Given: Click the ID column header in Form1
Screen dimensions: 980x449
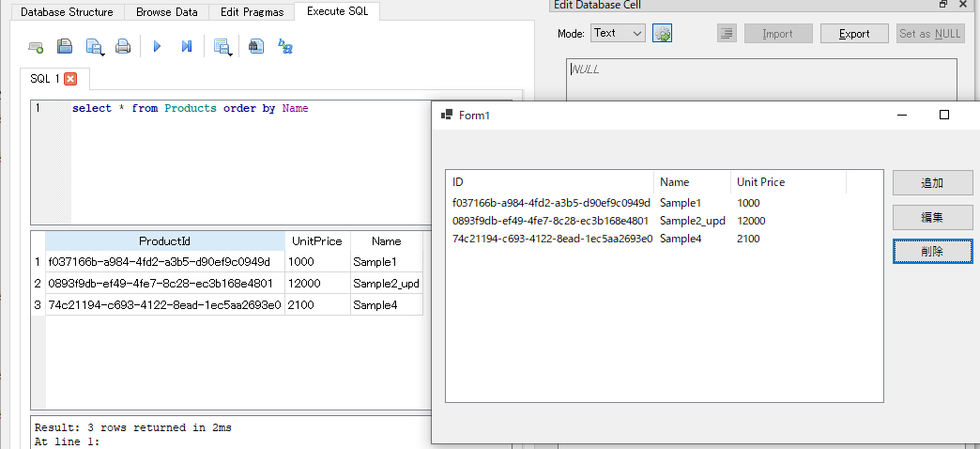Looking at the screenshot, I should [551, 182].
